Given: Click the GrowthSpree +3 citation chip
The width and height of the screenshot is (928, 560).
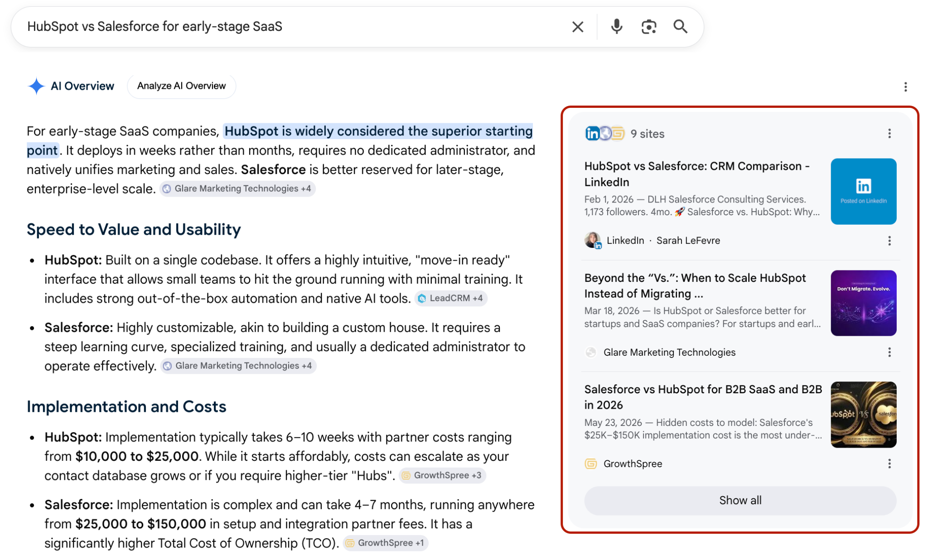Looking at the screenshot, I should coord(442,475).
